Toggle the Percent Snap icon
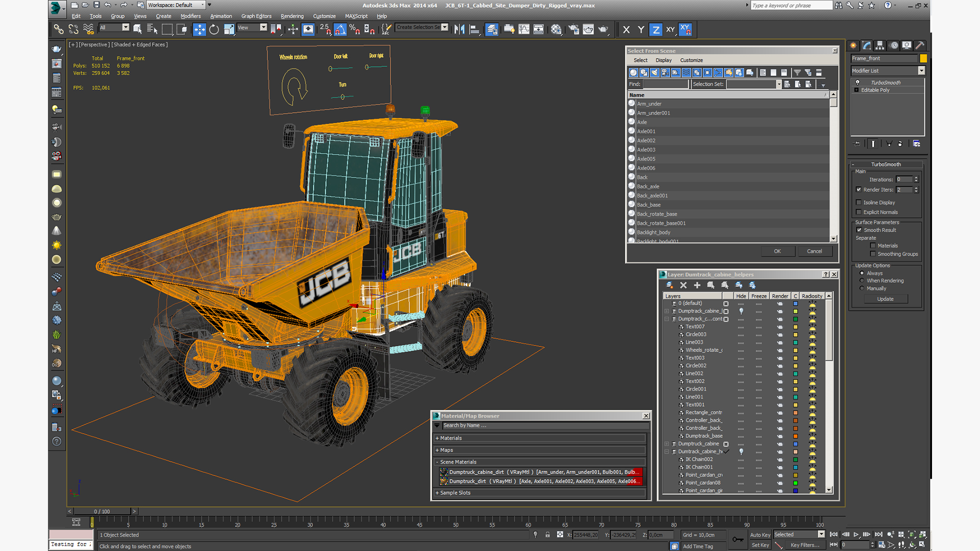This screenshot has width=980, height=551. tap(355, 30)
